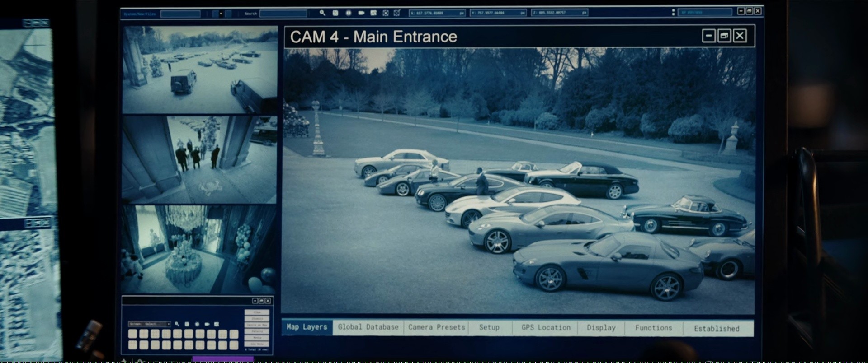This screenshot has width=868, height=363.
Task: Click the square grid icon after the magnifier
Action: 335,13
